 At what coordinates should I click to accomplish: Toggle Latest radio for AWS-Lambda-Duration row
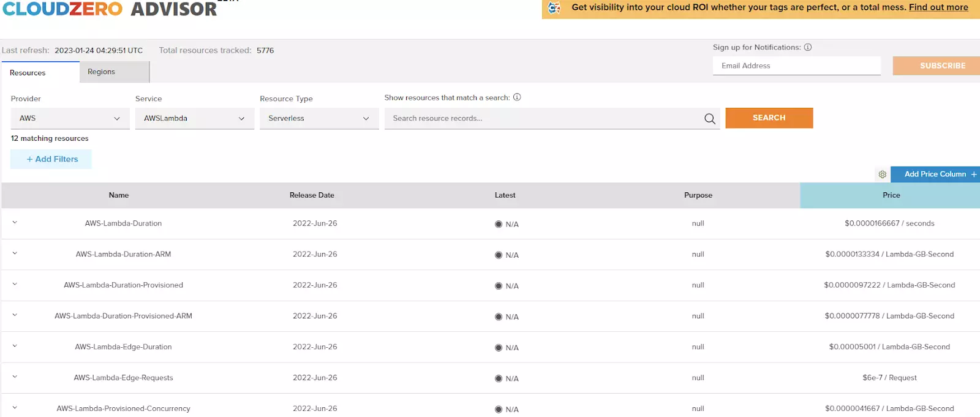[x=499, y=224]
